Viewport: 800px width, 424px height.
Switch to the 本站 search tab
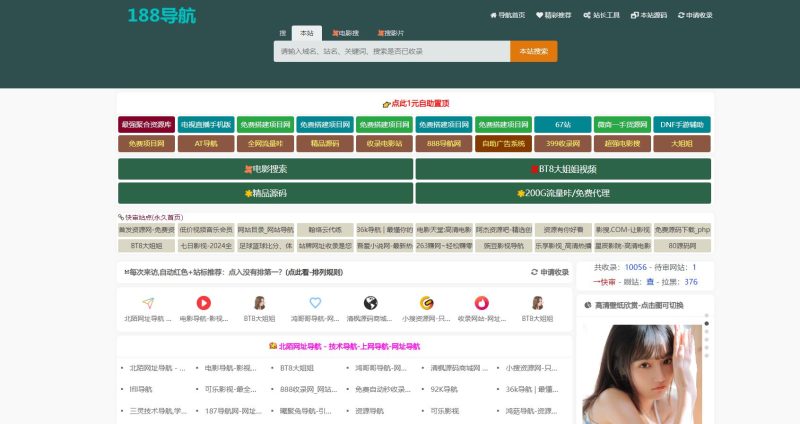(306, 33)
